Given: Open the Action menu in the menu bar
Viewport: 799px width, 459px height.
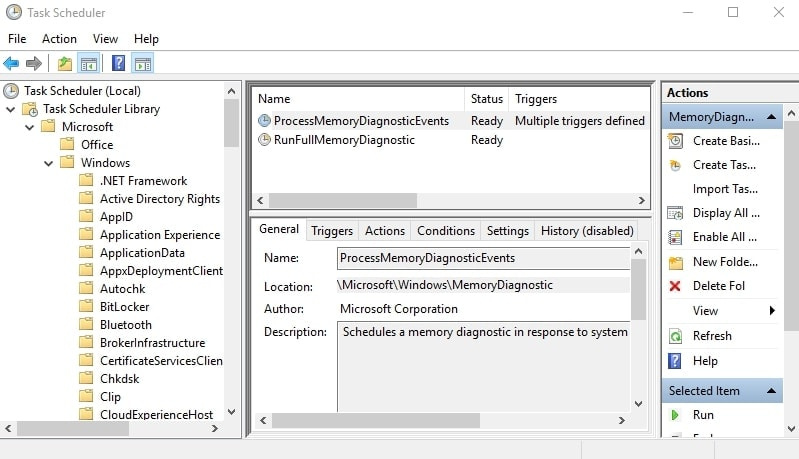Looking at the screenshot, I should tap(59, 39).
